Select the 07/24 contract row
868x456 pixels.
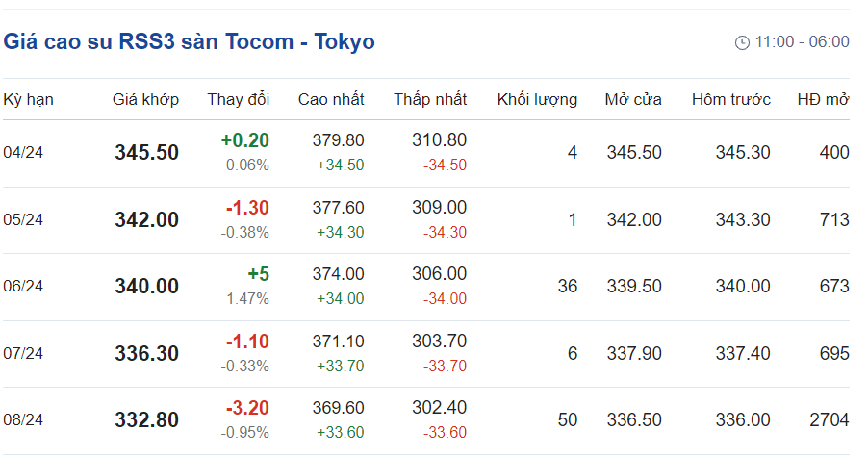point(23,354)
